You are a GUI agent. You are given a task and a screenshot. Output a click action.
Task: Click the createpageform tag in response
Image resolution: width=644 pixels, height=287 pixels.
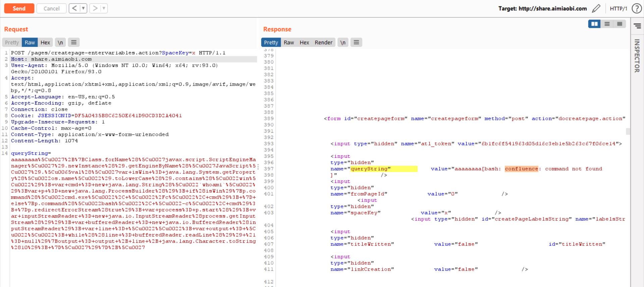(x=474, y=119)
